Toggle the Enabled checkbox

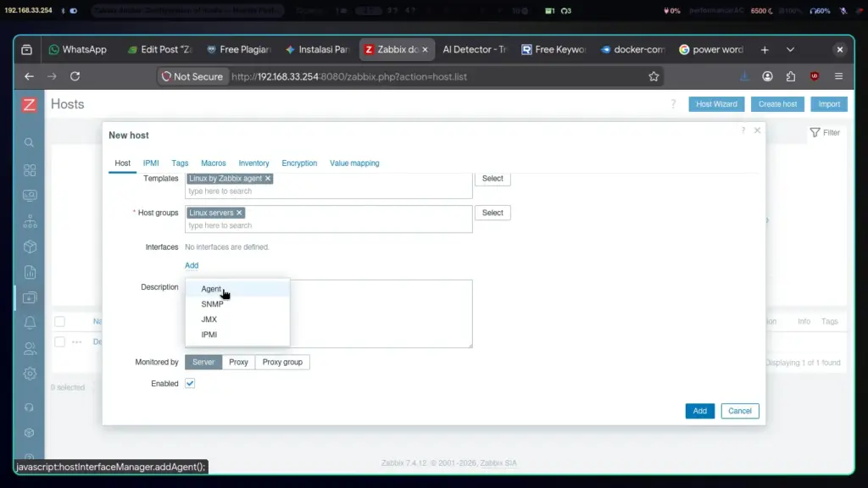[190, 384]
